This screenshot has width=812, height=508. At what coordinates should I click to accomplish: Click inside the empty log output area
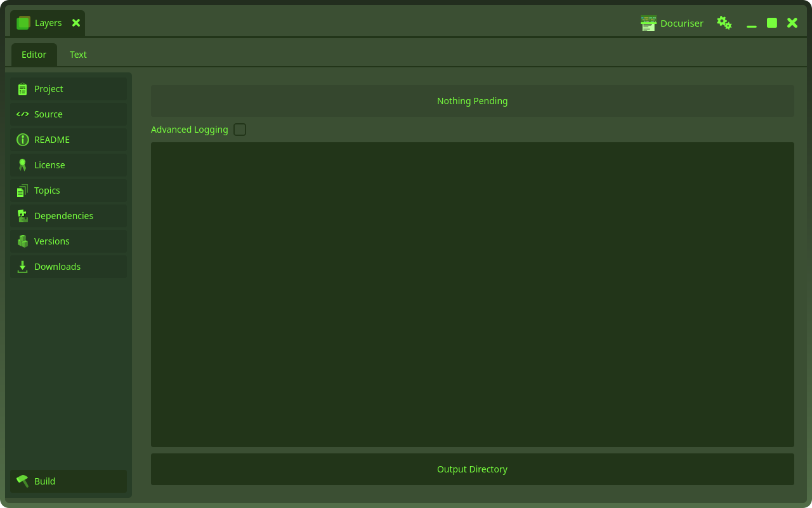(473, 295)
